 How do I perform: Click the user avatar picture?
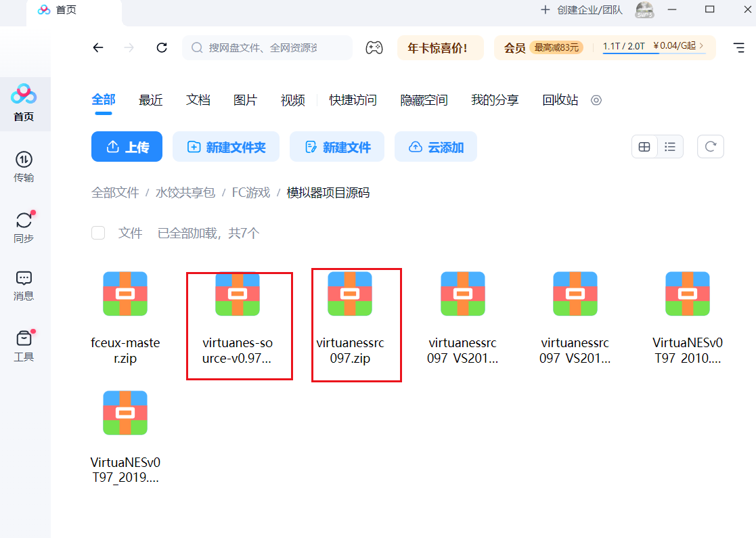[644, 9]
